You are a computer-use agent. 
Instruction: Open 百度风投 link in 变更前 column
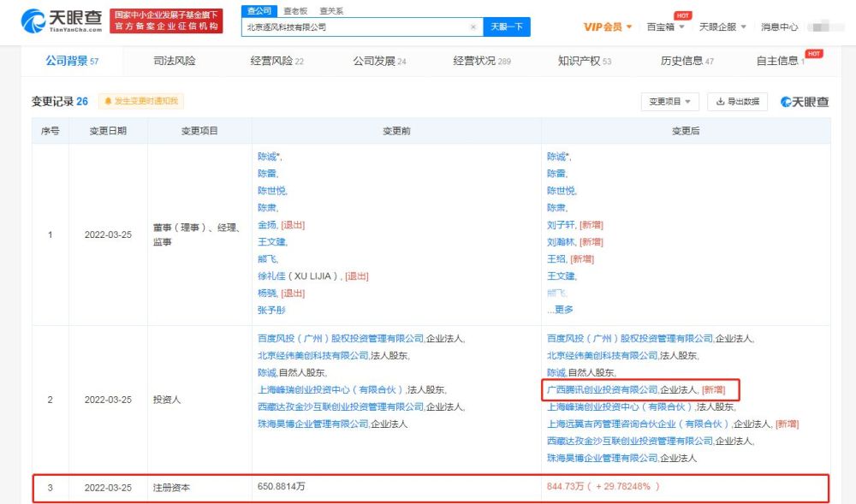click(x=341, y=338)
